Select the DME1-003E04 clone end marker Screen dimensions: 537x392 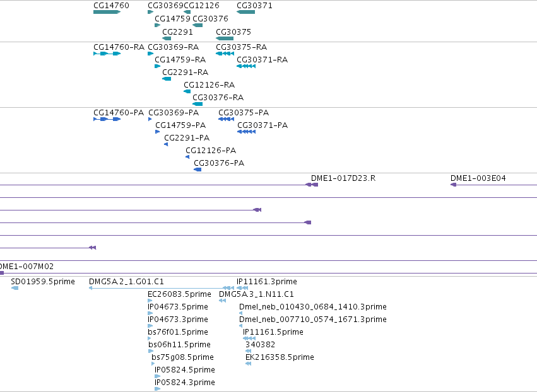[454, 185]
